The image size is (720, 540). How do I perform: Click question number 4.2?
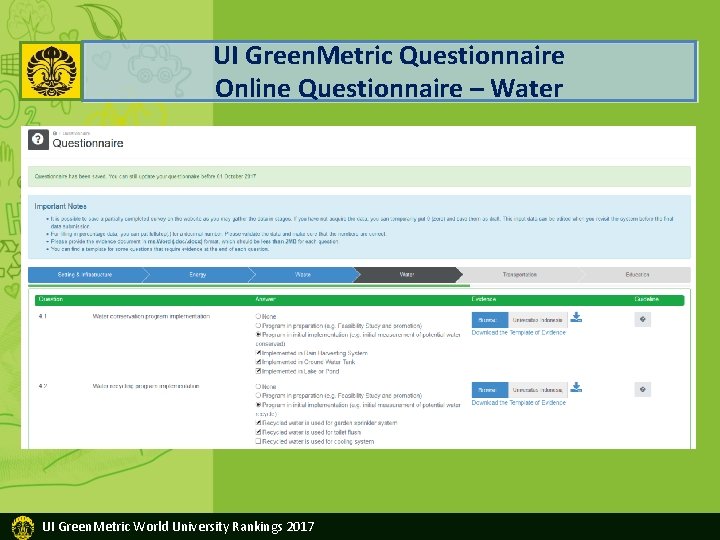[43, 386]
